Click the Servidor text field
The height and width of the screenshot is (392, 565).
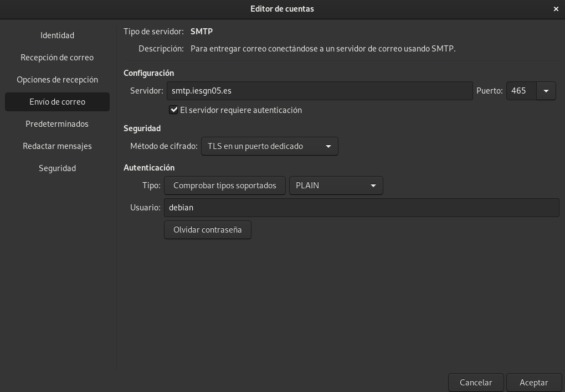[320, 91]
